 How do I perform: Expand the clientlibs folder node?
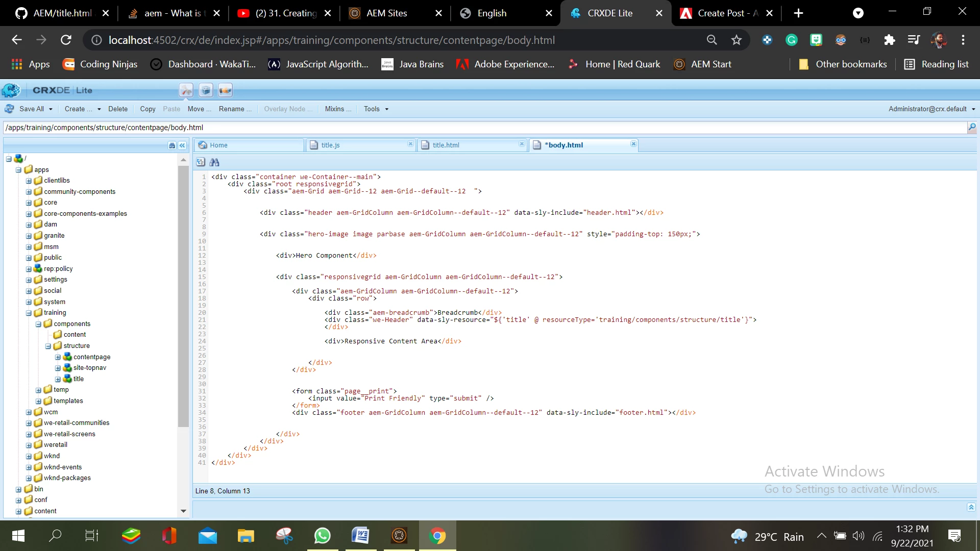point(29,181)
